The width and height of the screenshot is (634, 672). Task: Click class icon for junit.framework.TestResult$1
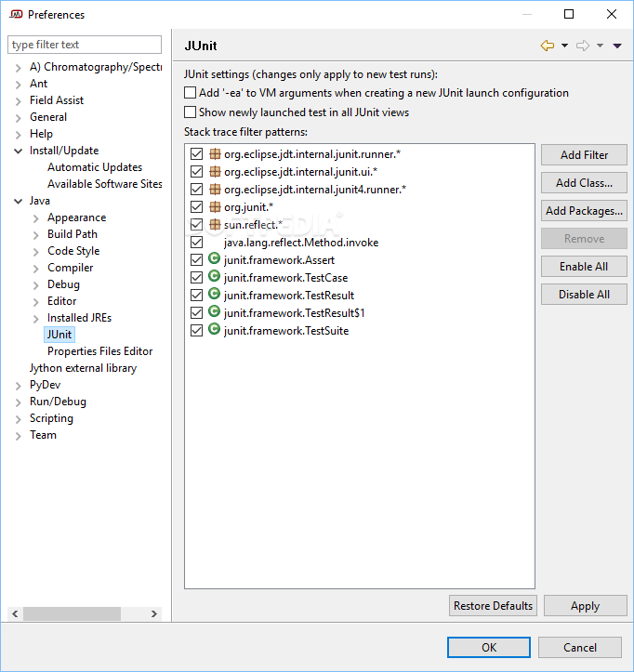coord(214,311)
